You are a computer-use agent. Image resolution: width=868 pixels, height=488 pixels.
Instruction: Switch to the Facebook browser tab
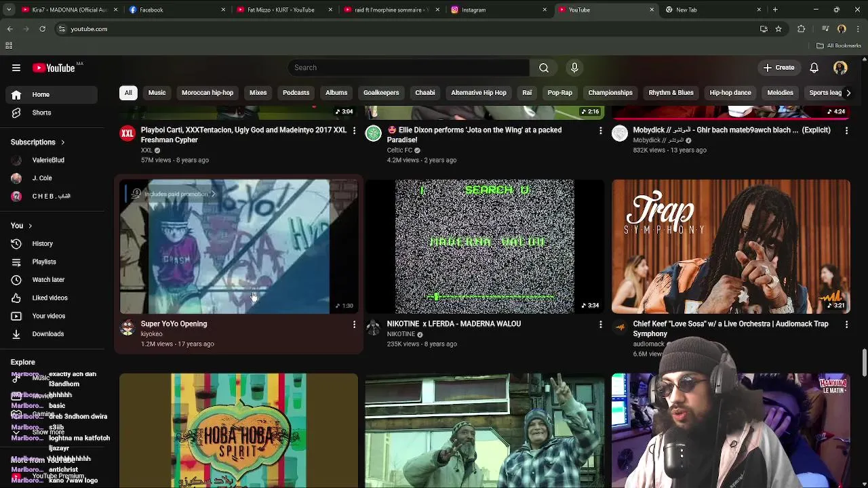click(x=176, y=9)
